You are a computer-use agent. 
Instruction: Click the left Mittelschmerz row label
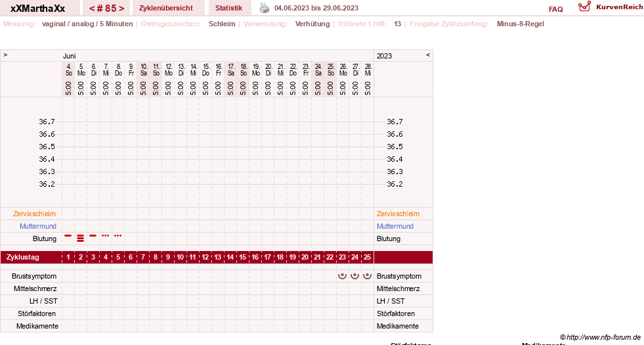35,288
